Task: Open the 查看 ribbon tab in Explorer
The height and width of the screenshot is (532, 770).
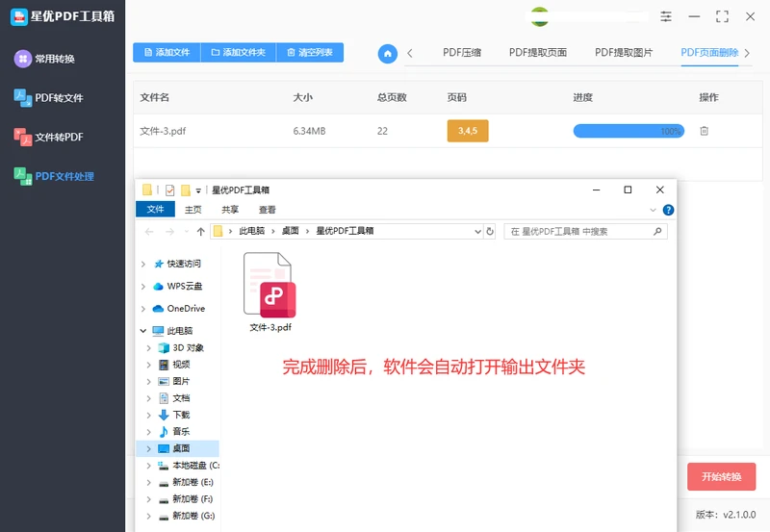Action: point(268,210)
